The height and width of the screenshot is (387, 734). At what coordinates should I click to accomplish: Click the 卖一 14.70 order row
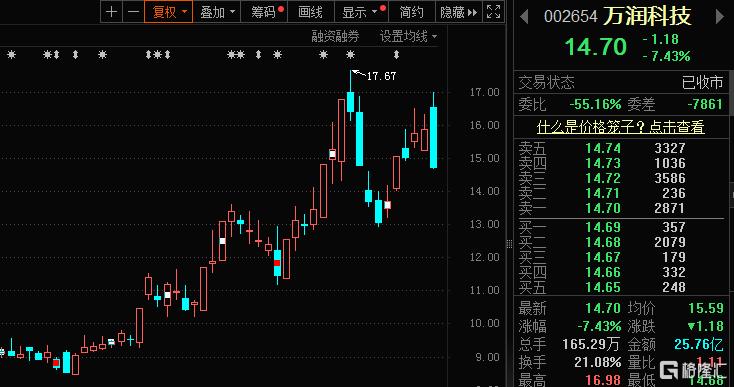click(621, 208)
